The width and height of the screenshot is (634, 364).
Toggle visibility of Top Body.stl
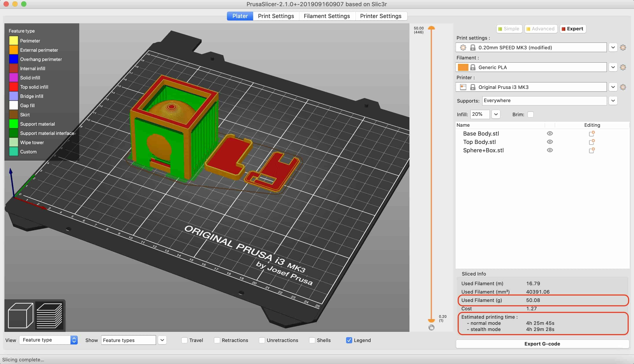coord(549,142)
